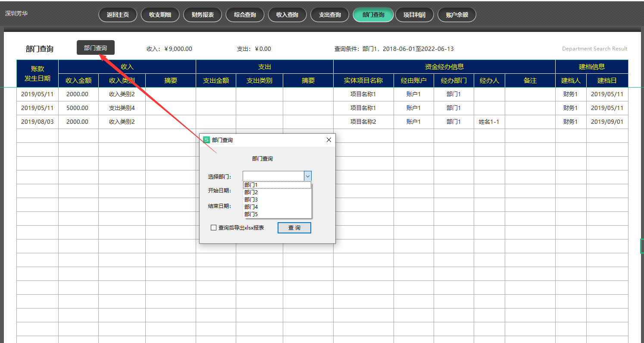Open the 财务报表 section
Viewport: 644px width, 343px height.
click(203, 15)
